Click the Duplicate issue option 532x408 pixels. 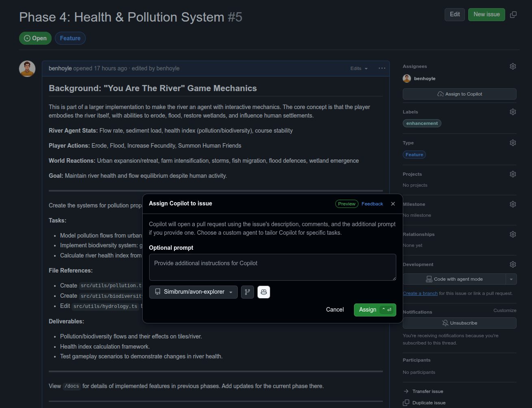click(429, 403)
